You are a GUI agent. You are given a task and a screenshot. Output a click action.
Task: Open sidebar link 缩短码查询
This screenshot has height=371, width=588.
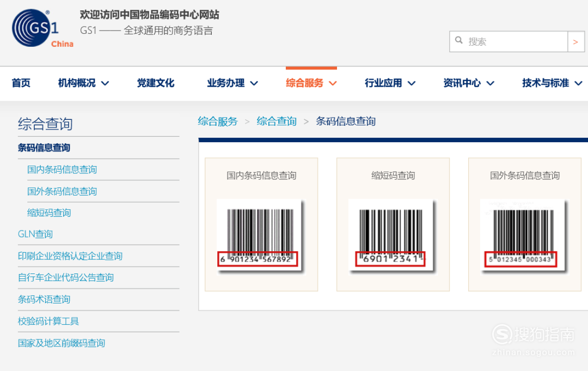pyautogui.click(x=49, y=212)
